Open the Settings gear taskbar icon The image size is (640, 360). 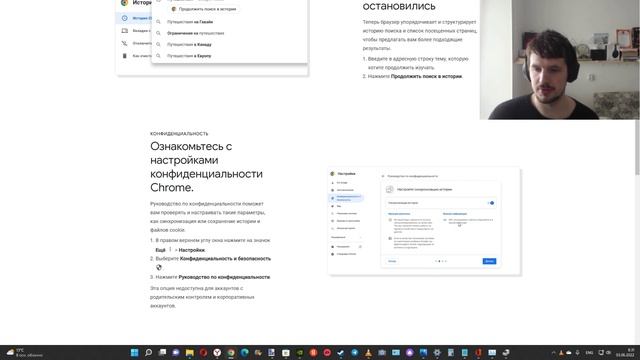click(x=437, y=353)
